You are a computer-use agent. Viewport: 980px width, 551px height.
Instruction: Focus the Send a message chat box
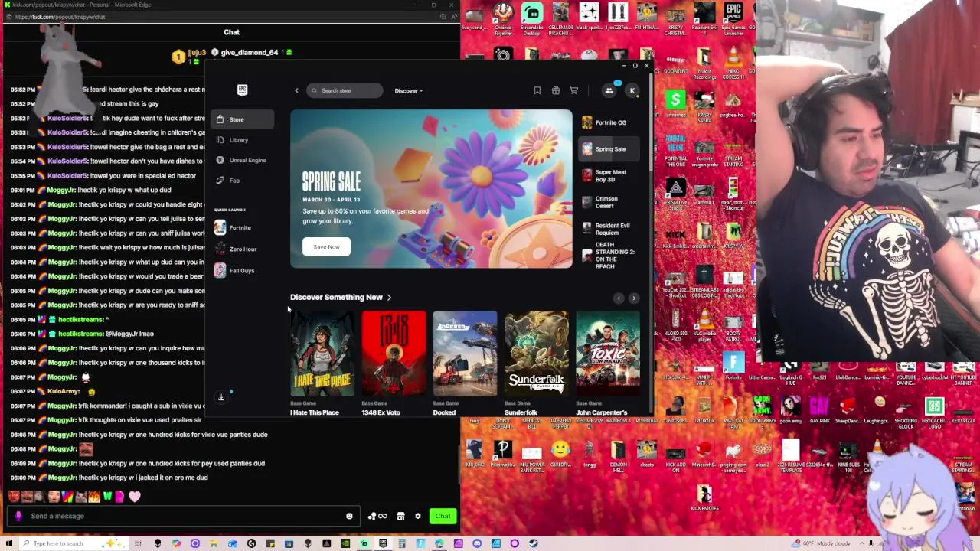coord(184,516)
